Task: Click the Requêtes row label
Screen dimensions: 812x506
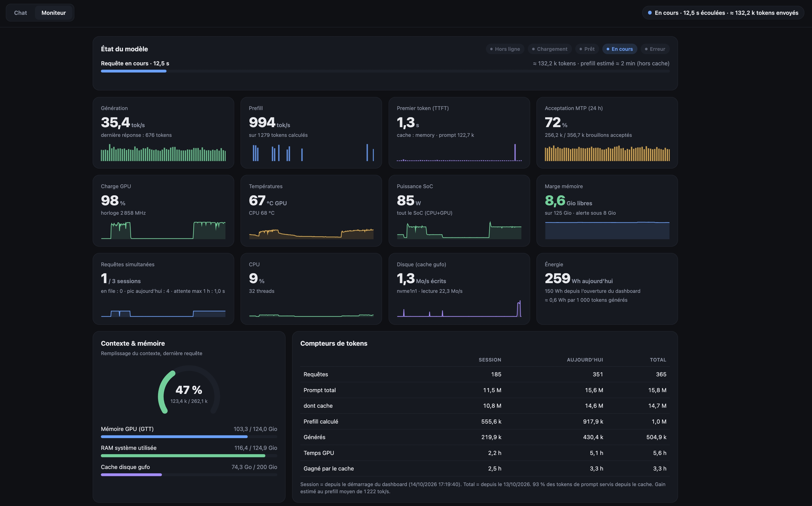Action: click(316, 374)
